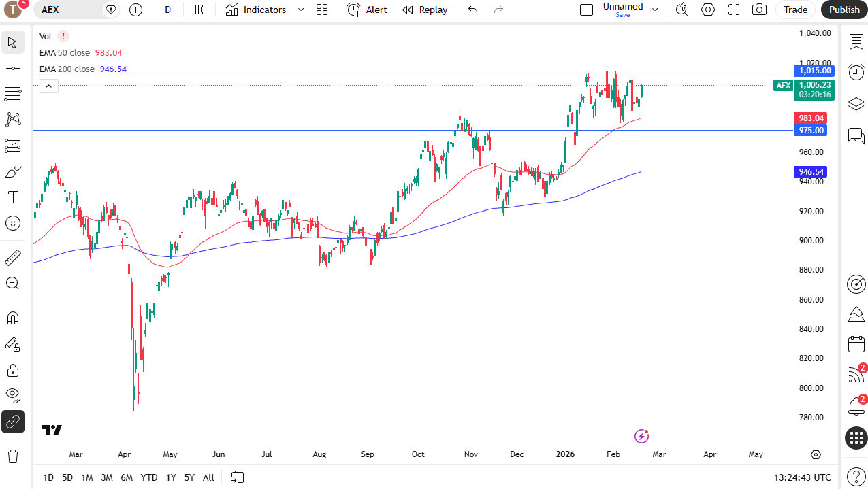Image resolution: width=868 pixels, height=489 pixels.
Task: Select the brush drawing tool
Action: pos(12,171)
